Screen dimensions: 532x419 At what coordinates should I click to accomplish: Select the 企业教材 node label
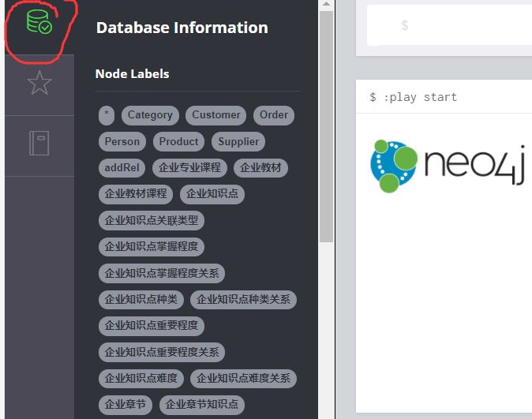click(x=260, y=168)
